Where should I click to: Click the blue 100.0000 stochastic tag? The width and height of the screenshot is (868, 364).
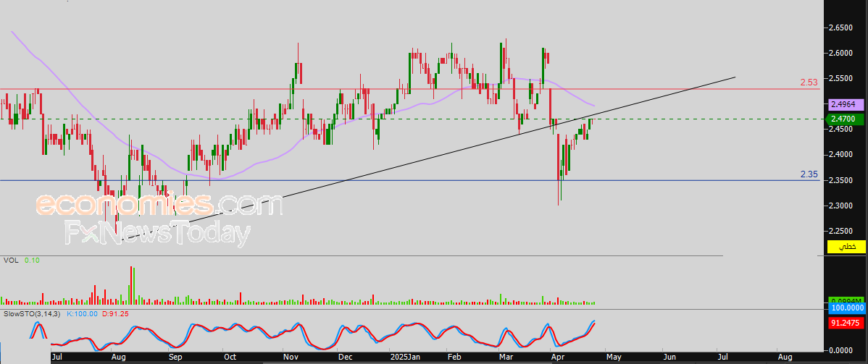tap(846, 308)
